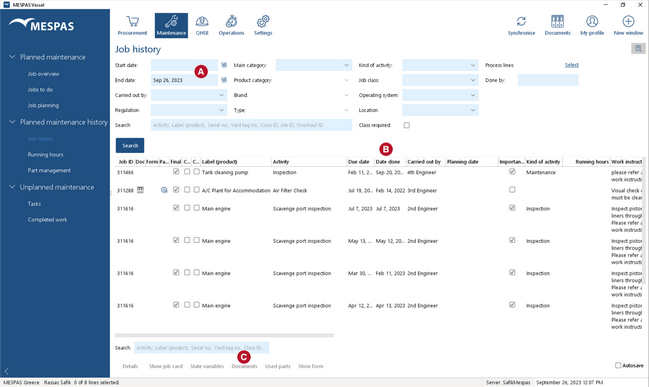649x387 pixels.
Task: Go to Running hours
Action: pos(46,154)
